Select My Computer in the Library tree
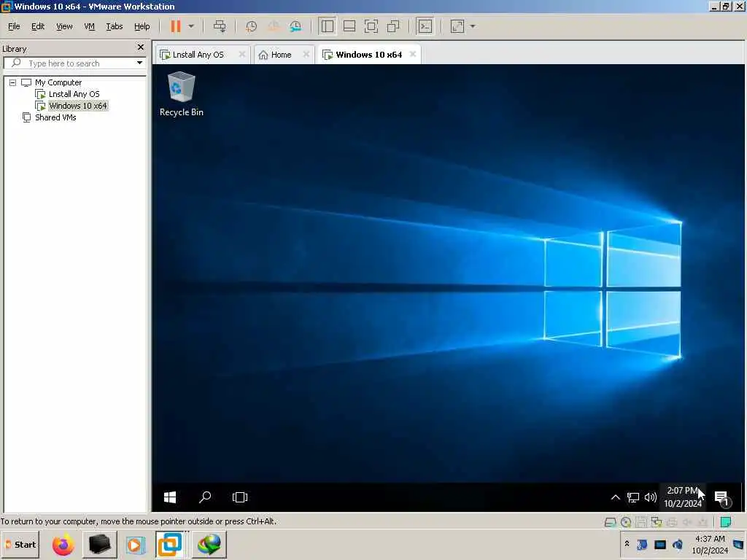This screenshot has height=560, width=747. click(x=58, y=82)
